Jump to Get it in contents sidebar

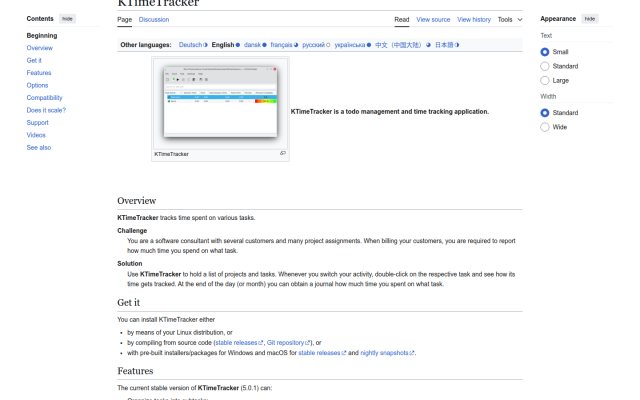pos(34,60)
